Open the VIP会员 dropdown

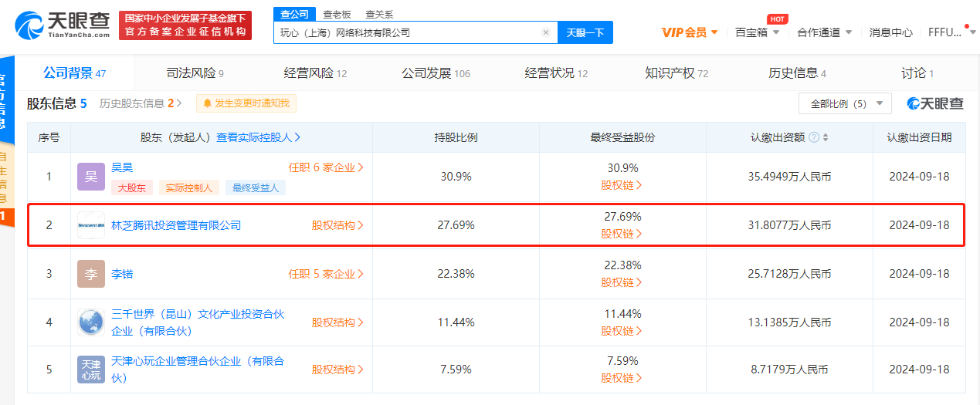[x=690, y=32]
